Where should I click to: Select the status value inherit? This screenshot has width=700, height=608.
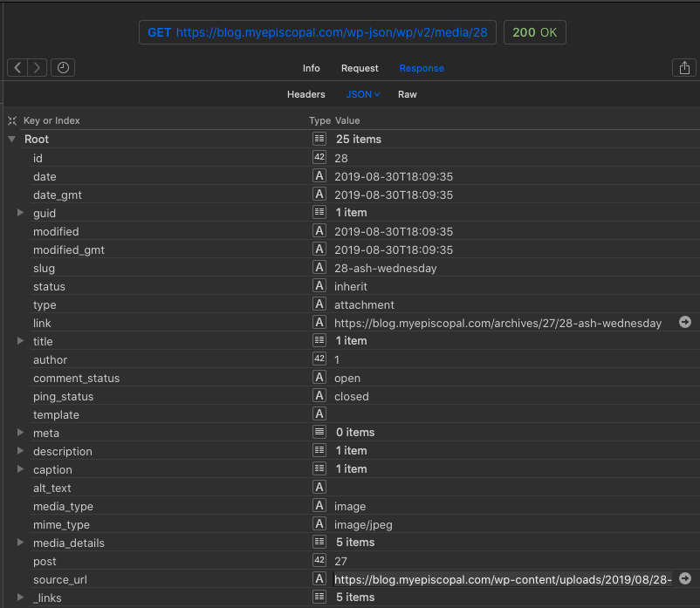click(x=351, y=286)
